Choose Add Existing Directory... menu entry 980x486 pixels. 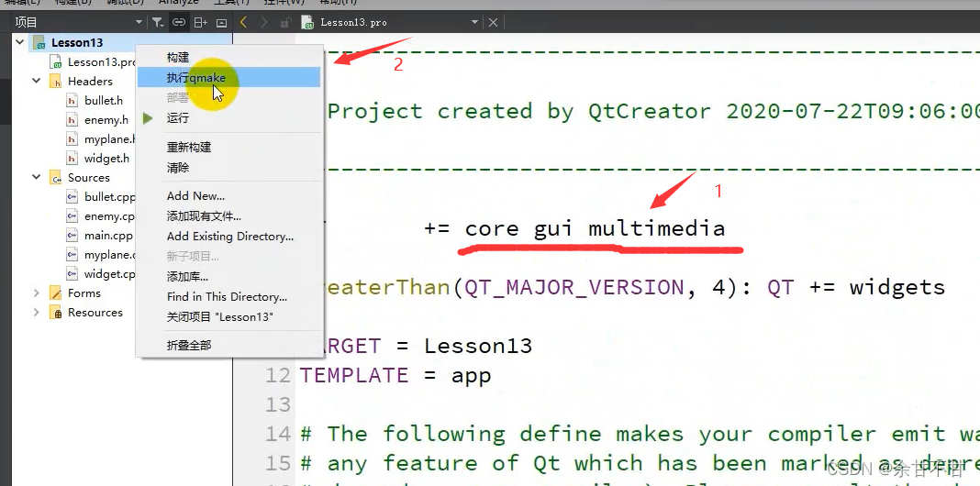pyautogui.click(x=228, y=237)
